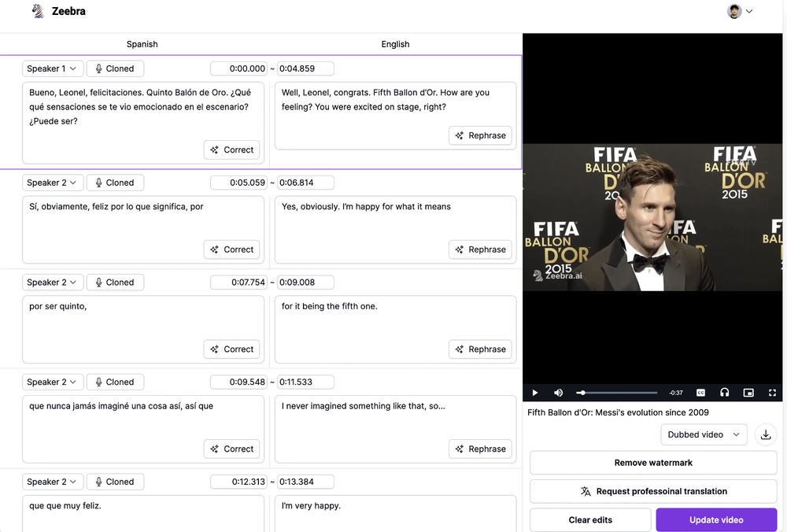Screen dimensions: 787x532
Task: Enter fullscreen video mode
Action: (773, 393)
